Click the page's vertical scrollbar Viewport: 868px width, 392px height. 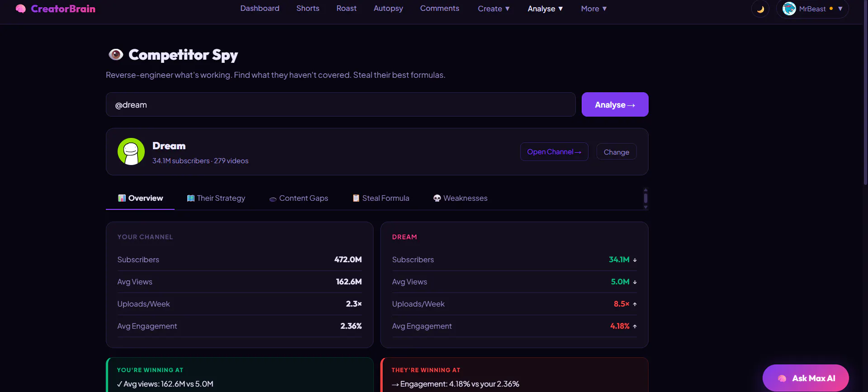click(x=865, y=93)
